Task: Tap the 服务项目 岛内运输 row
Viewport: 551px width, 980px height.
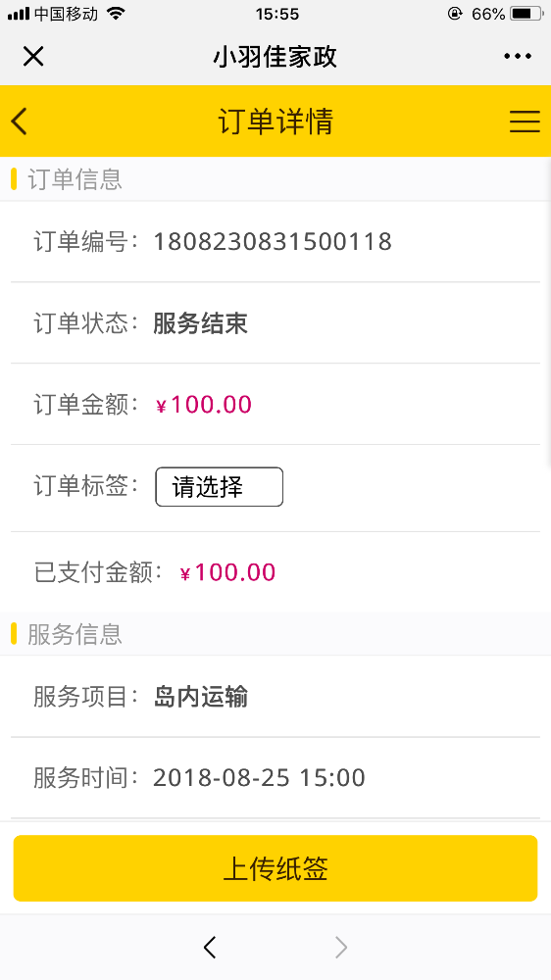Action: pos(275,697)
